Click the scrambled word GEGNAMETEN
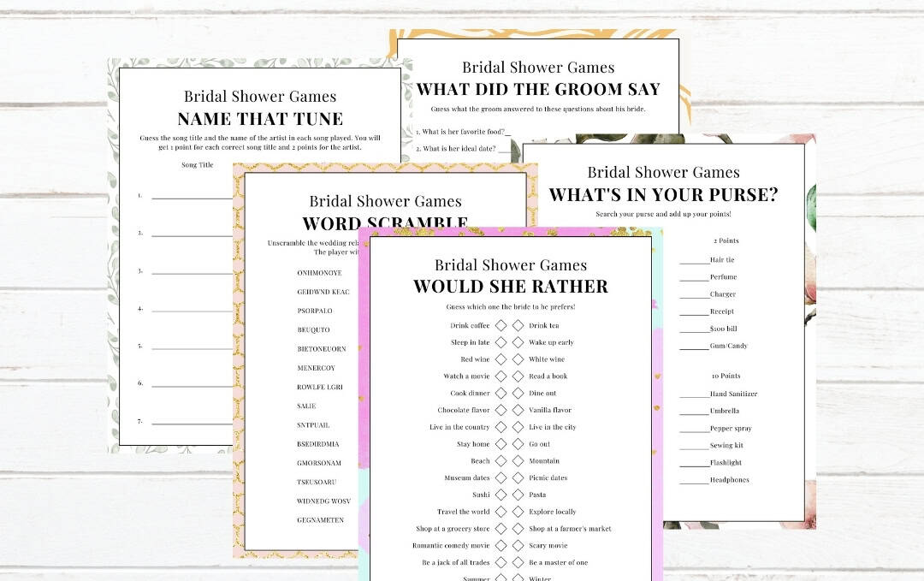The width and height of the screenshot is (924, 581). 320,519
